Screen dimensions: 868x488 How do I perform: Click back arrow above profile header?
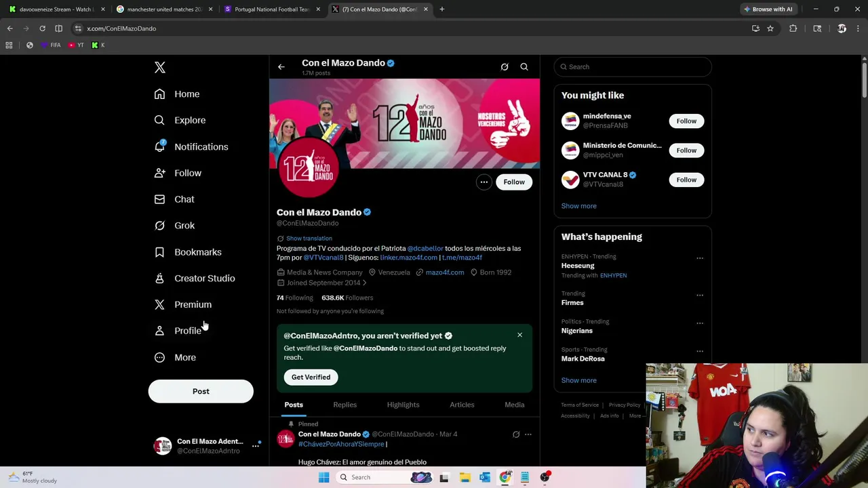pyautogui.click(x=281, y=67)
